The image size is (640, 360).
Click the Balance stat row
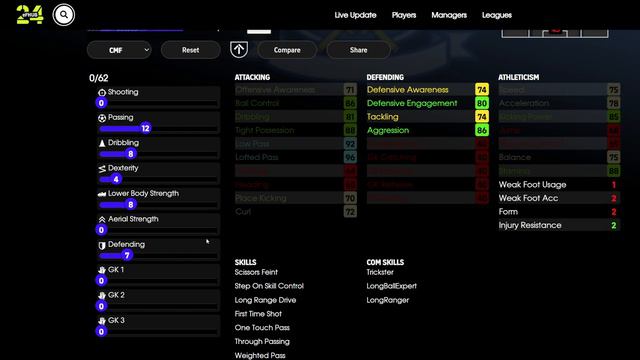(559, 157)
